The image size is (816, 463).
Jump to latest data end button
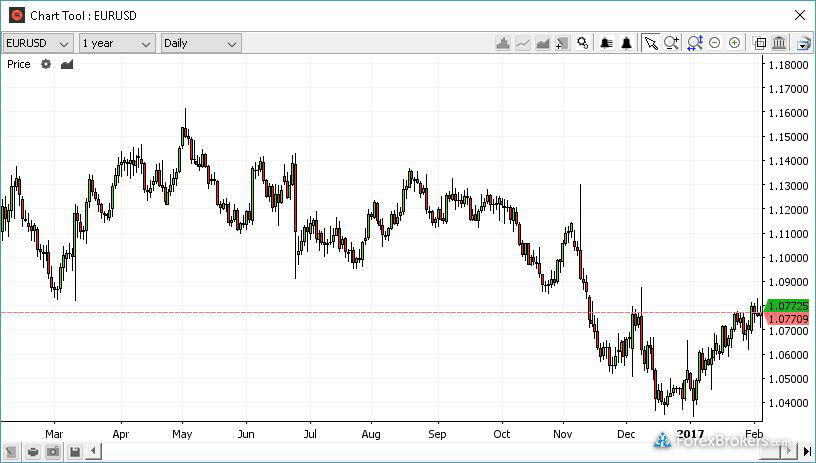(x=807, y=451)
